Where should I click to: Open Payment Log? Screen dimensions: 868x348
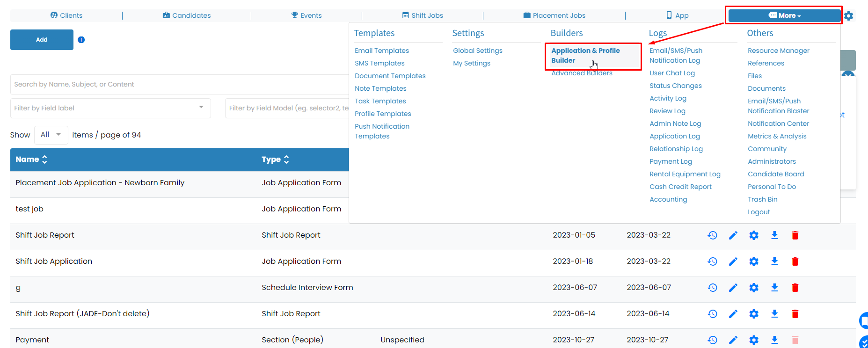click(671, 161)
